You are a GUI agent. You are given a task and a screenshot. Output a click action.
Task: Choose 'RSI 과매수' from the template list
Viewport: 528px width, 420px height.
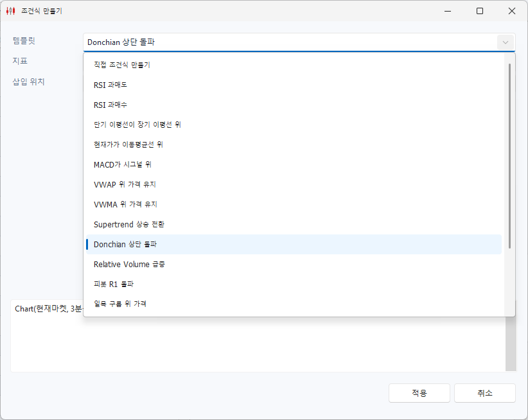tap(294, 105)
